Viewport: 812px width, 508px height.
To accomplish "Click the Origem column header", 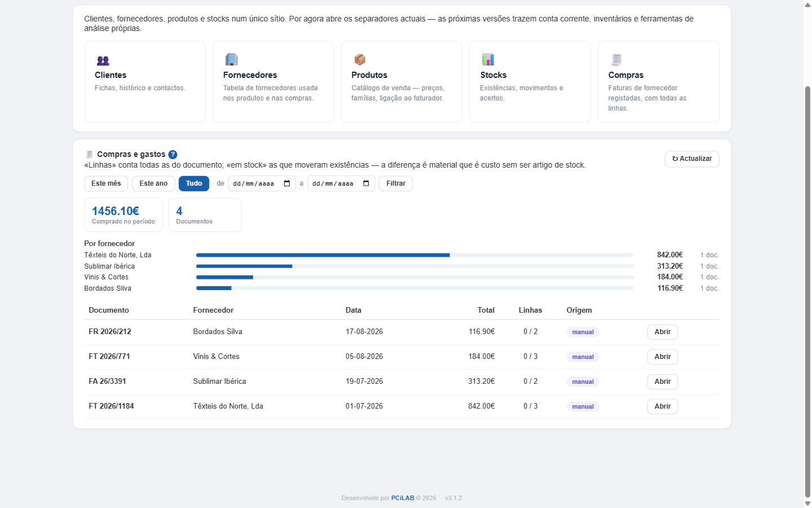I will pos(579,310).
